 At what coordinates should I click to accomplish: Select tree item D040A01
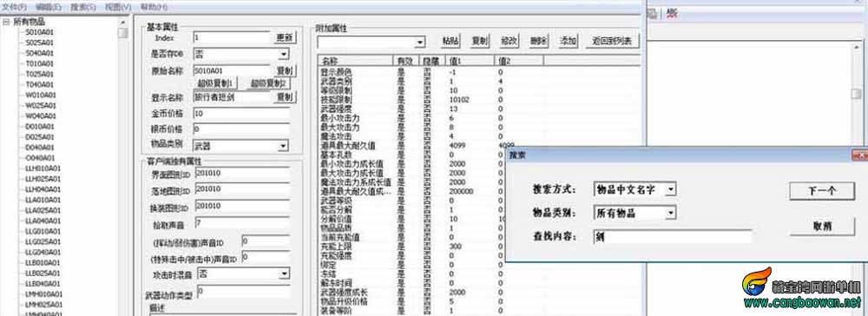pyautogui.click(x=39, y=148)
